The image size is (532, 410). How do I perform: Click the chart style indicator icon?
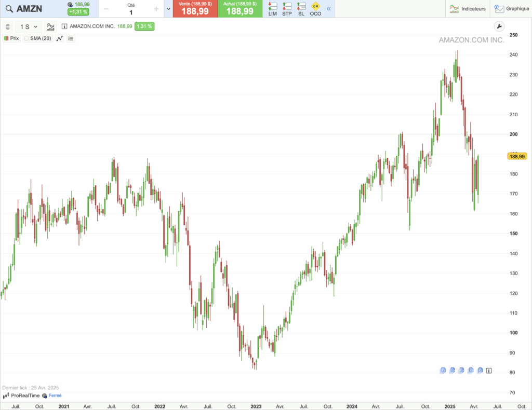click(50, 27)
